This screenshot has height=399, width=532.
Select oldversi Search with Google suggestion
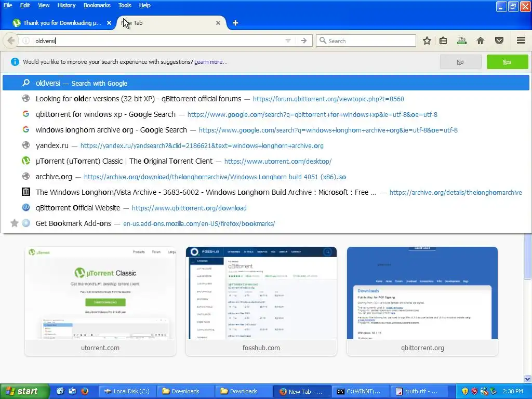coord(265,83)
